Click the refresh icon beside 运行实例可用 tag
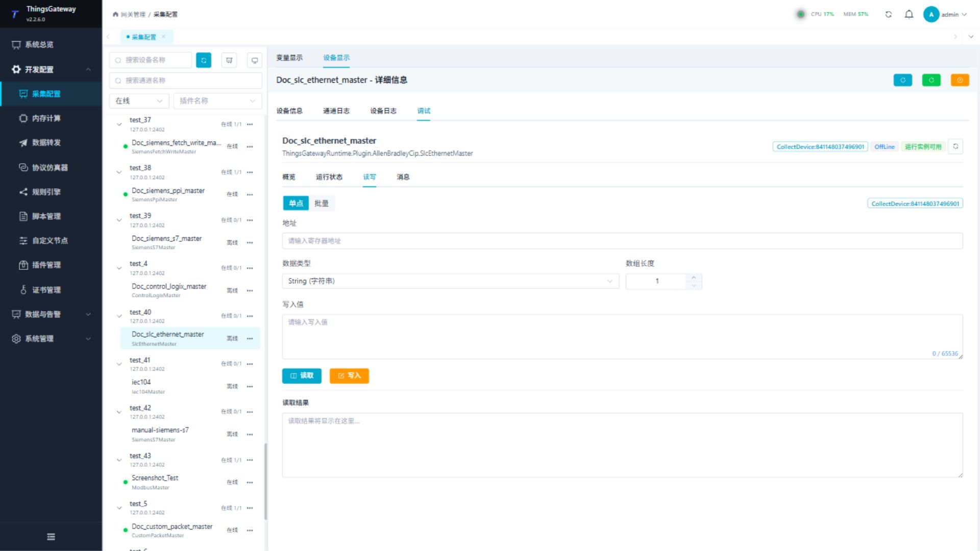The image size is (980, 551). tap(955, 146)
